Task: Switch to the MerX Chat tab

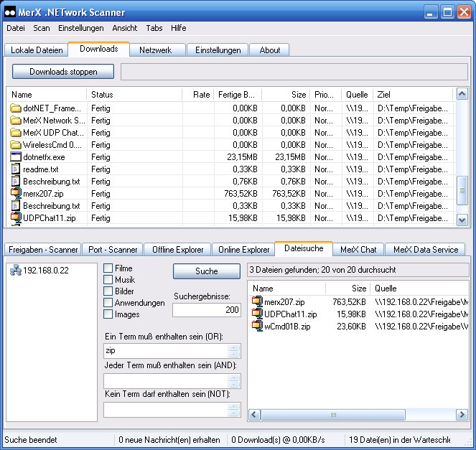Action: pyautogui.click(x=358, y=250)
